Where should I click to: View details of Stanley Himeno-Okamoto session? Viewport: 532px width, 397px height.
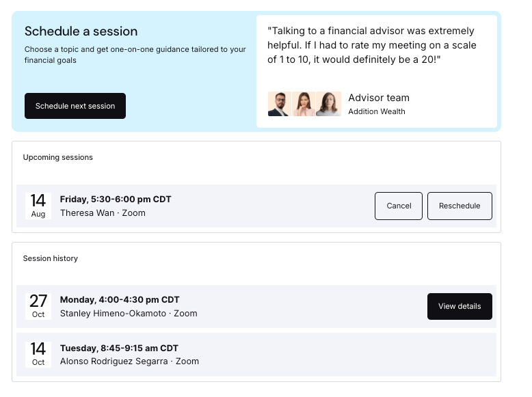click(460, 306)
